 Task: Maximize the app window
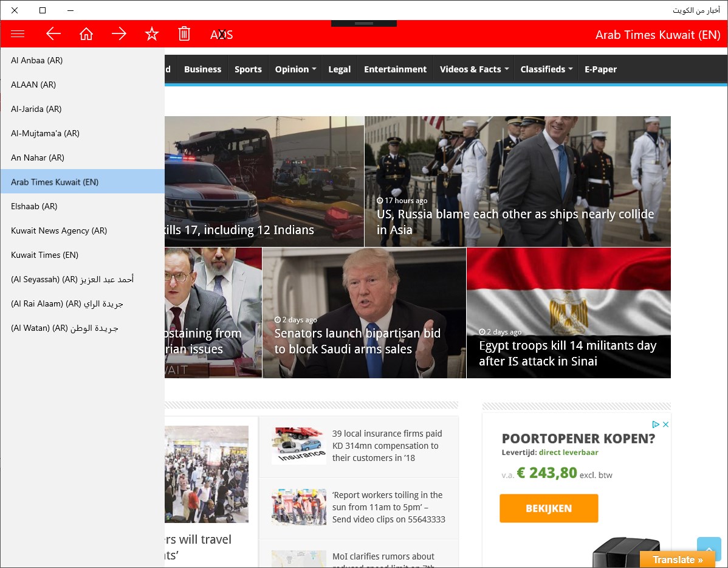[x=43, y=10]
